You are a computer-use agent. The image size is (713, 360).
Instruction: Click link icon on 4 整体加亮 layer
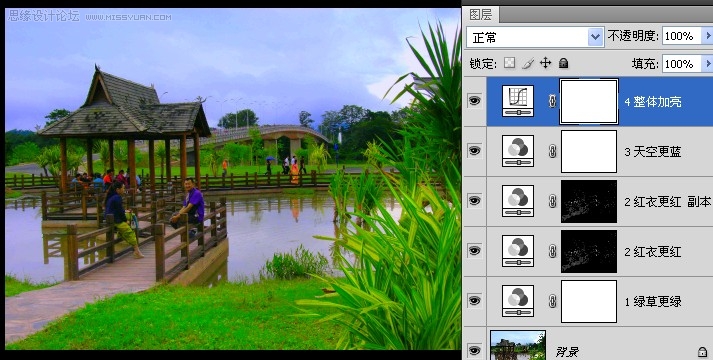[552, 101]
